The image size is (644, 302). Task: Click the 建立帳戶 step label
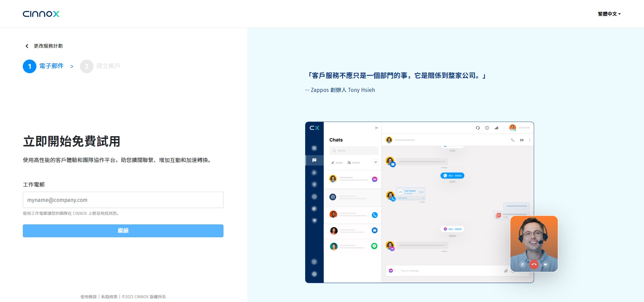click(108, 66)
